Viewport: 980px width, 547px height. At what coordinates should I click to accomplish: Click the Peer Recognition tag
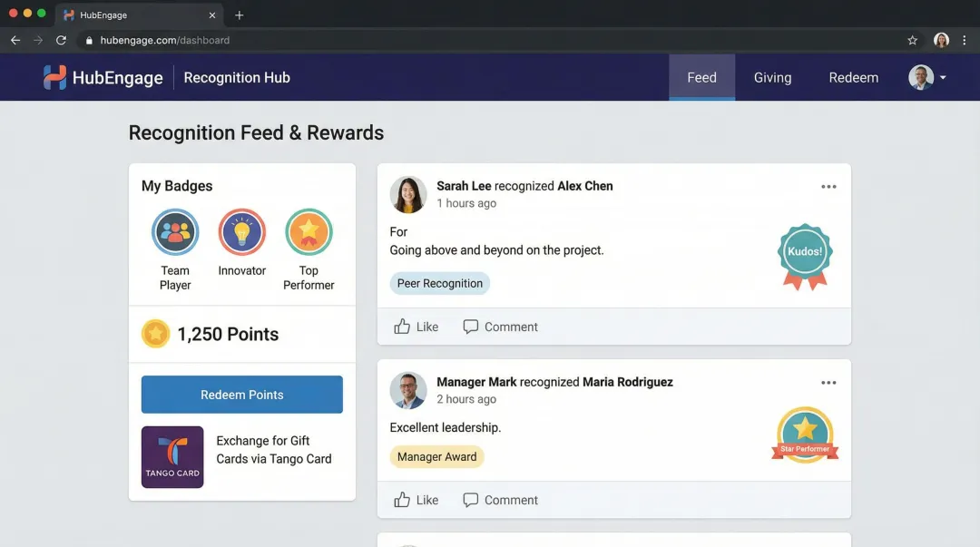click(439, 283)
